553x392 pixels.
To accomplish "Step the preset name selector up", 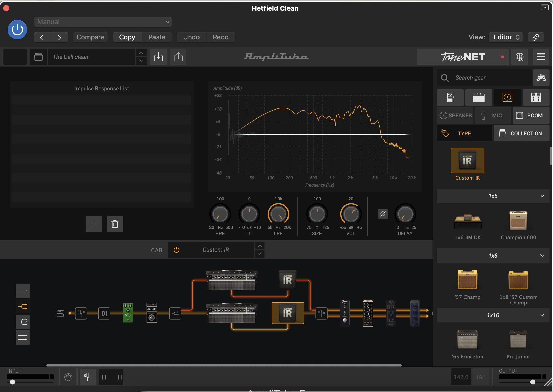I will click(x=141, y=53).
